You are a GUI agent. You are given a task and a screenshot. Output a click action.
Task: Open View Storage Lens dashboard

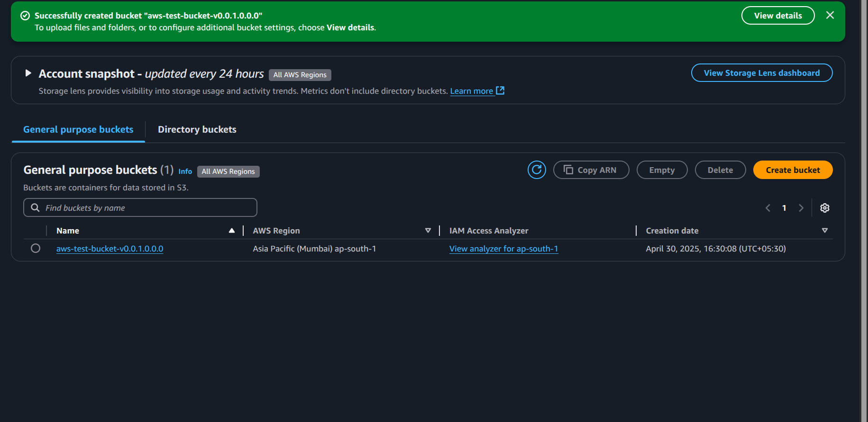tap(761, 73)
